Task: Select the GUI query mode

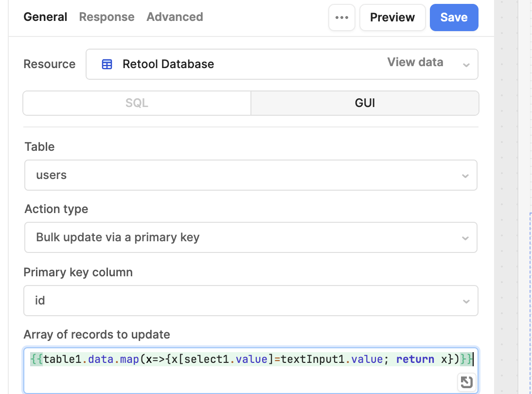Action: click(365, 103)
